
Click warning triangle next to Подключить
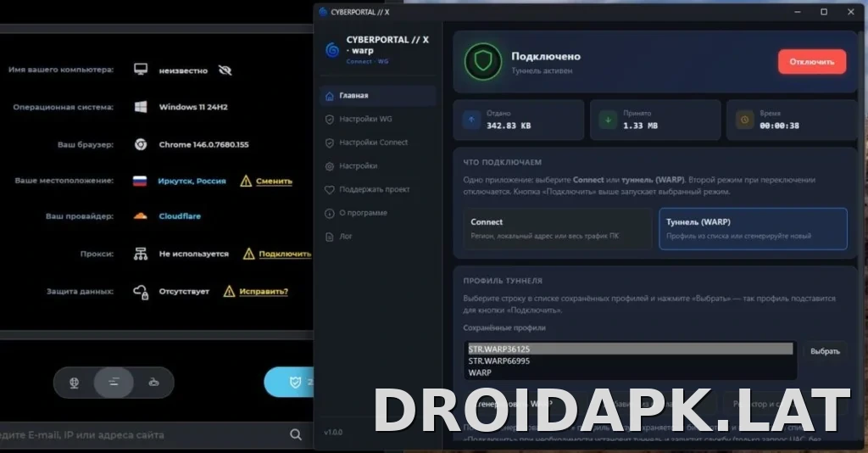click(x=248, y=254)
